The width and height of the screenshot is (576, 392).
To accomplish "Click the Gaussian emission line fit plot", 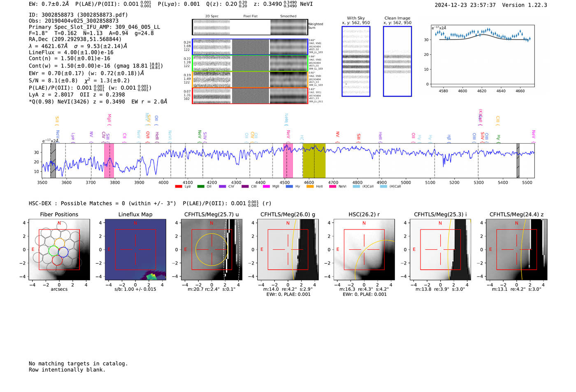I will point(483,56).
